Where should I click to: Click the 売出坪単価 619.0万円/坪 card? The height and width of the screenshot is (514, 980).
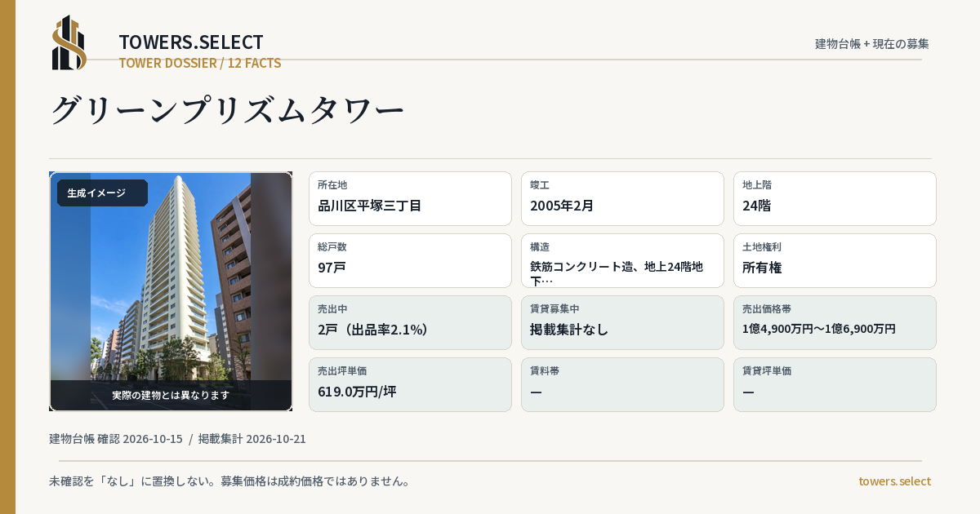[410, 384]
